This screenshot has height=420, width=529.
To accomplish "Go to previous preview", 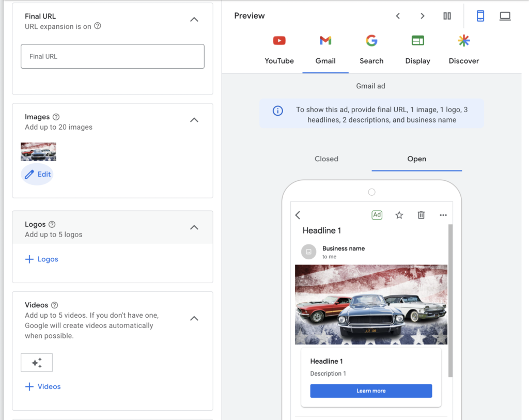I will click(398, 16).
